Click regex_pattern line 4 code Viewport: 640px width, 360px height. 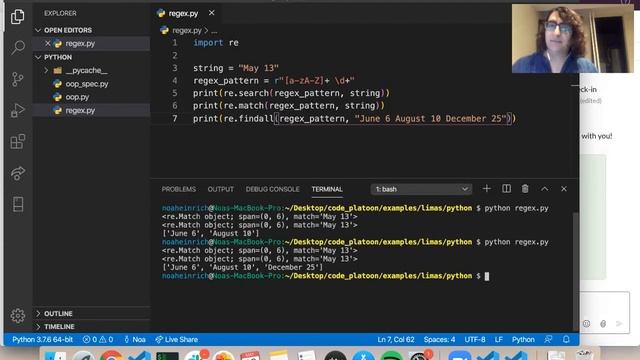click(x=274, y=80)
